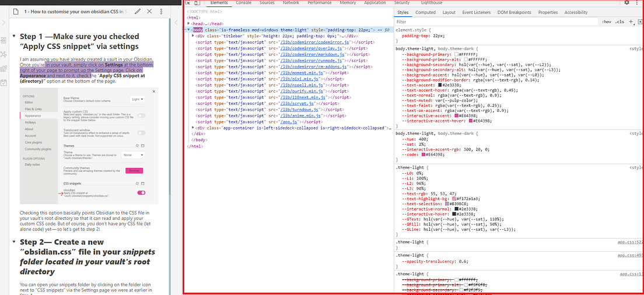Click the embedded Obsidian settings screenshot image
644x295 pixels.
click(89, 146)
